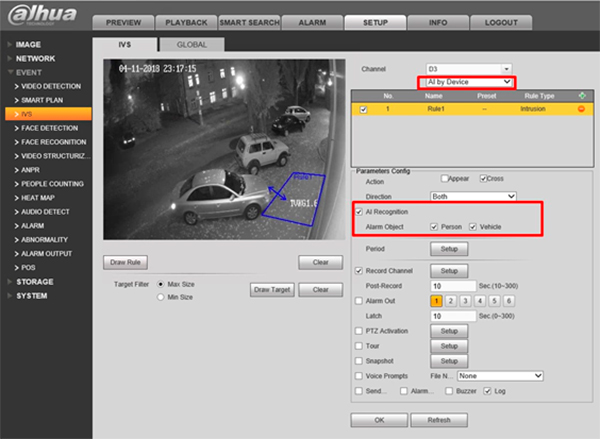Expand the NETWORK section
Image resolution: width=600 pixels, height=439 pixels.
pos(35,59)
